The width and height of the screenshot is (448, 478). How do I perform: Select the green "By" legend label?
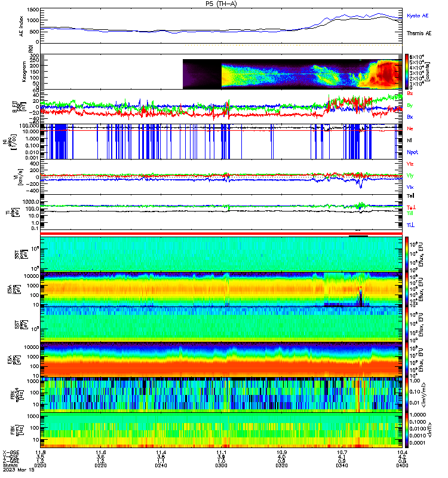click(410, 105)
